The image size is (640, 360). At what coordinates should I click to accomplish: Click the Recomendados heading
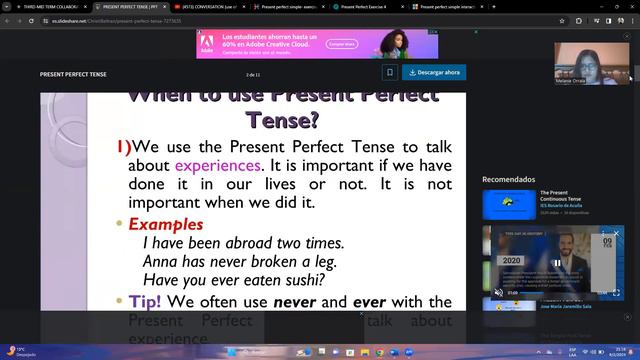509,179
